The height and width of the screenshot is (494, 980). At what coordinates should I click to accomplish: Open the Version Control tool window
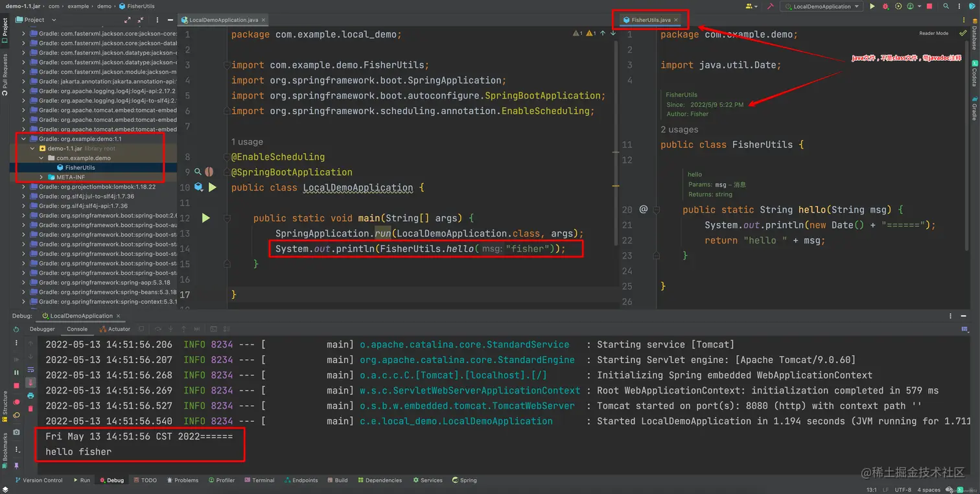38,480
